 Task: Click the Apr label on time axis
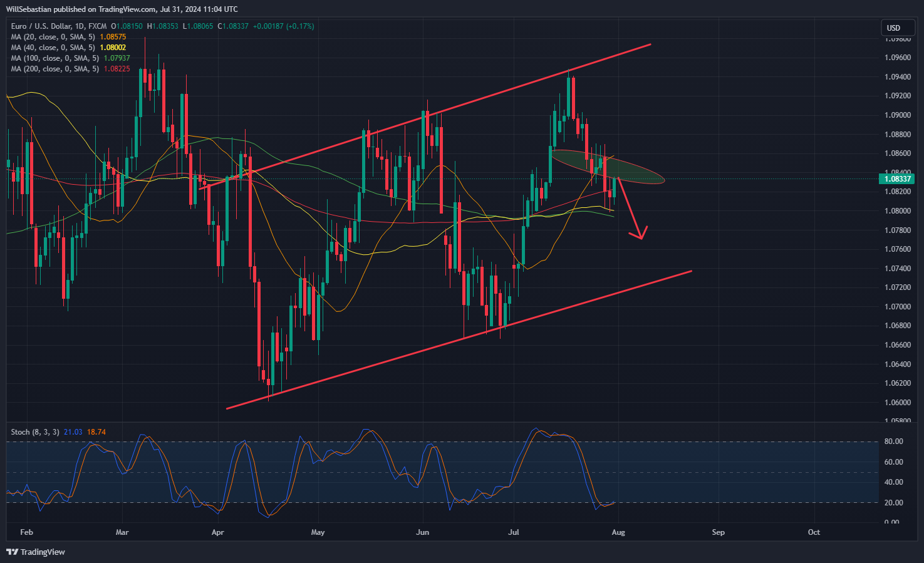tap(217, 532)
